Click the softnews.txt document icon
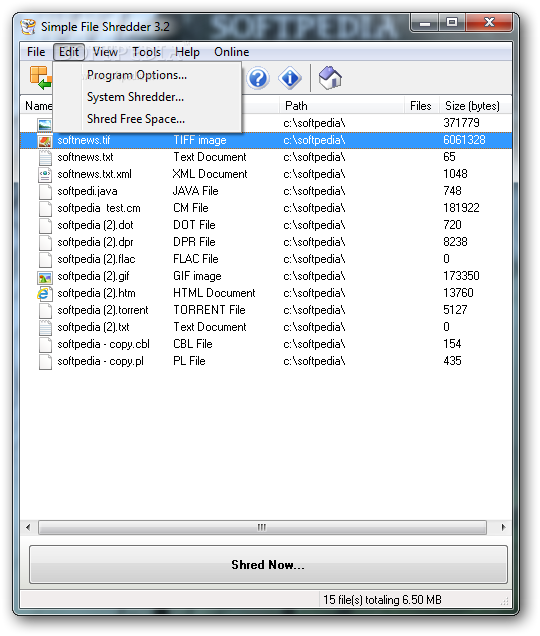Viewport: 540px width, 636px height. click(45, 158)
